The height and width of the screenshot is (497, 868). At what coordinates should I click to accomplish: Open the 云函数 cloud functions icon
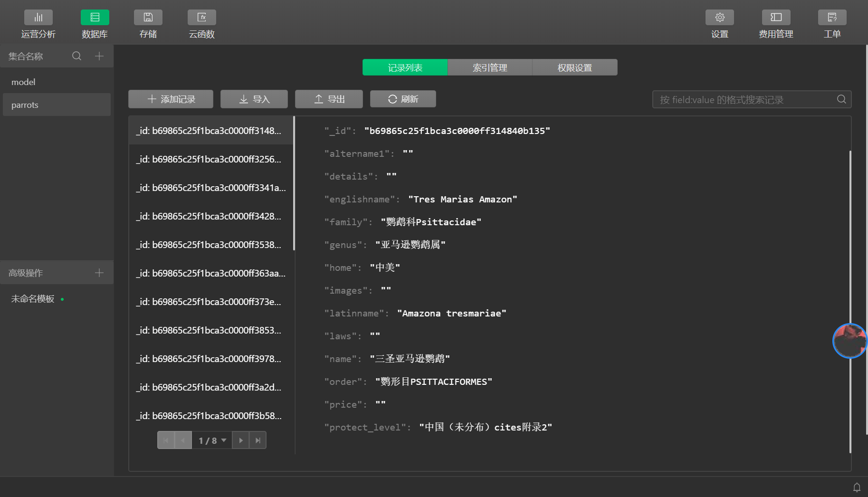pos(202,18)
